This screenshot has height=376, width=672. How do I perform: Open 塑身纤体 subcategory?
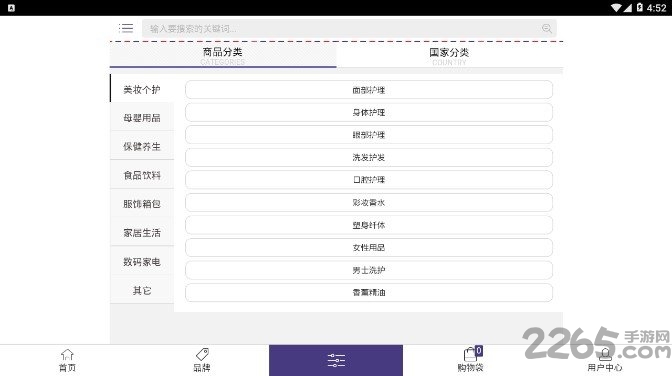(x=369, y=225)
